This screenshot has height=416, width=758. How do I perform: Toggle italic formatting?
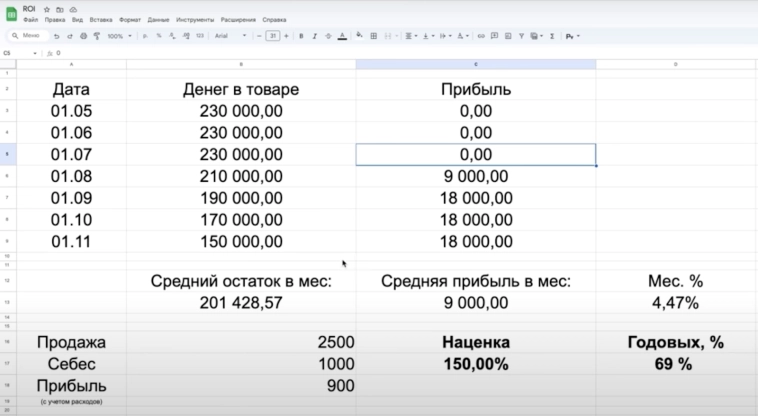tap(315, 36)
